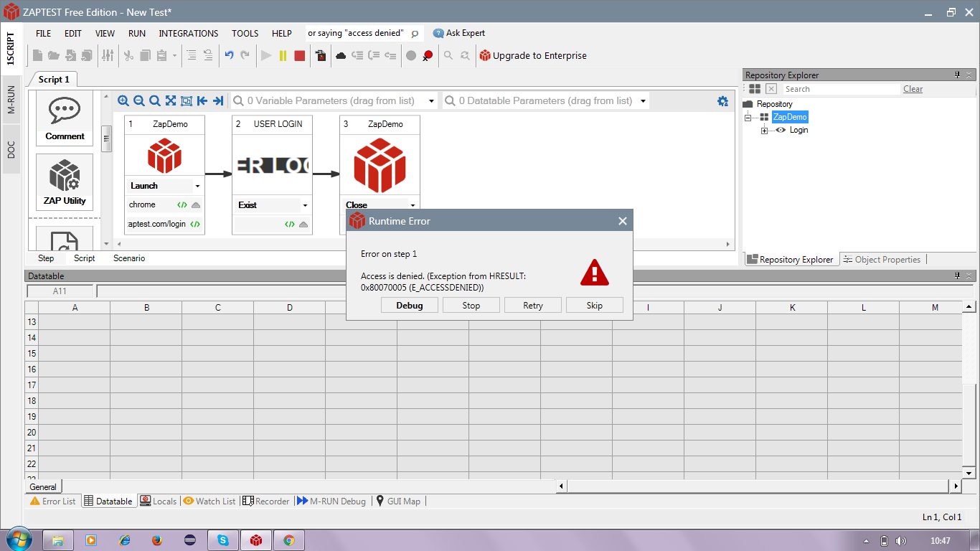Switch to the Script view tab
Screen dimensions: 980x551
(x=85, y=258)
